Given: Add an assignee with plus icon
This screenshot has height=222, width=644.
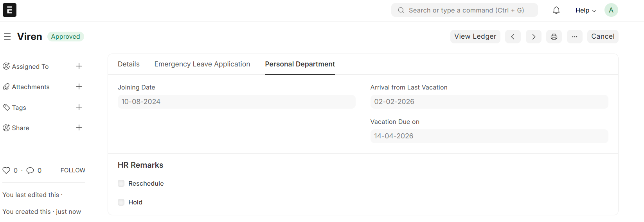Looking at the screenshot, I should coord(79,66).
